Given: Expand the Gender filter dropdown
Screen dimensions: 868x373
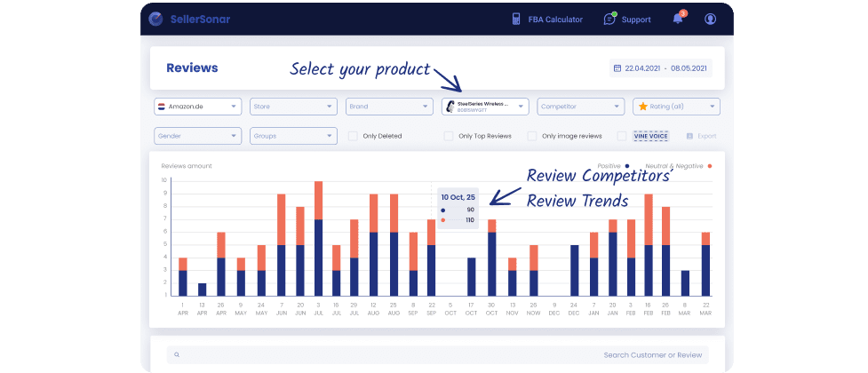Looking at the screenshot, I should point(197,136).
